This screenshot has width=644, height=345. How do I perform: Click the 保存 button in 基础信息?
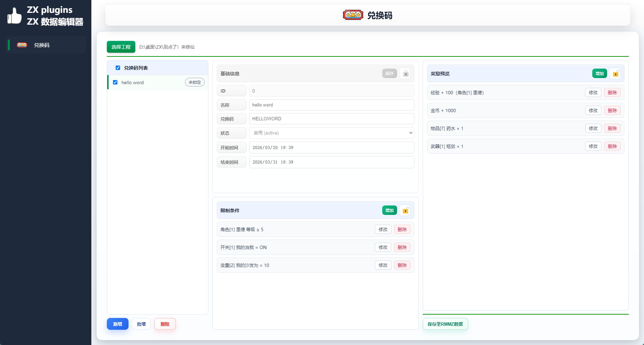(390, 73)
